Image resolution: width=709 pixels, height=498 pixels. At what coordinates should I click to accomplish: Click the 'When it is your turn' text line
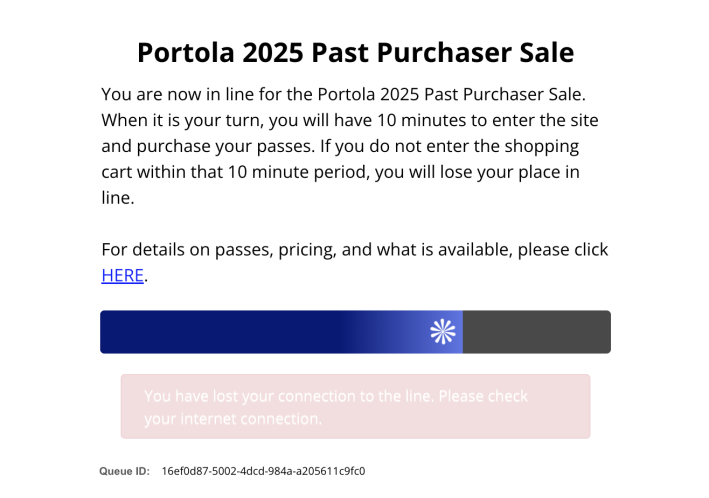[x=350, y=120]
